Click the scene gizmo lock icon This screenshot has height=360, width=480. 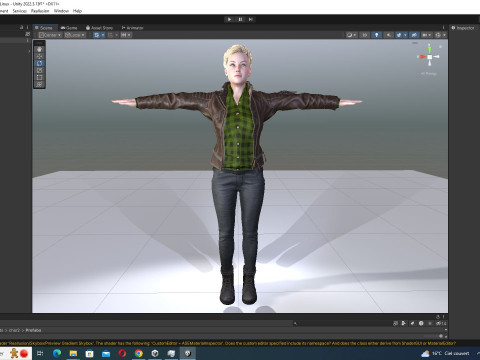click(x=440, y=46)
